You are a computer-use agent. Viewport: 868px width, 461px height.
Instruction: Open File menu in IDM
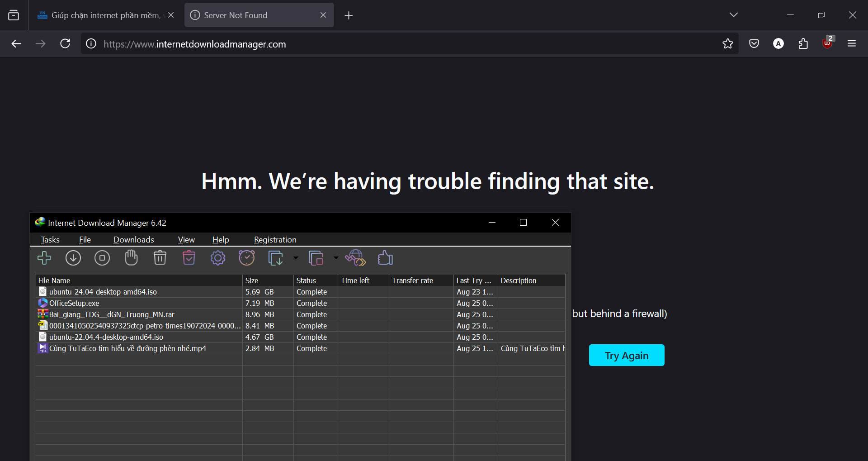[x=85, y=240]
